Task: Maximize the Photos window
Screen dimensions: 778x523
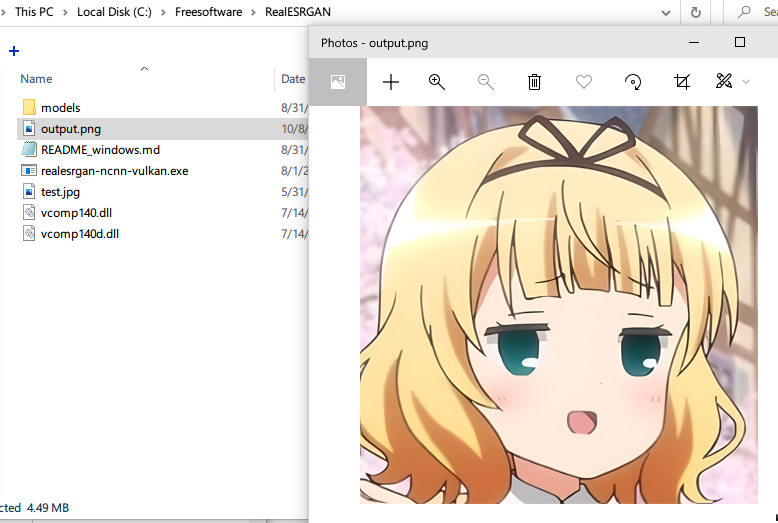Action: click(x=740, y=42)
